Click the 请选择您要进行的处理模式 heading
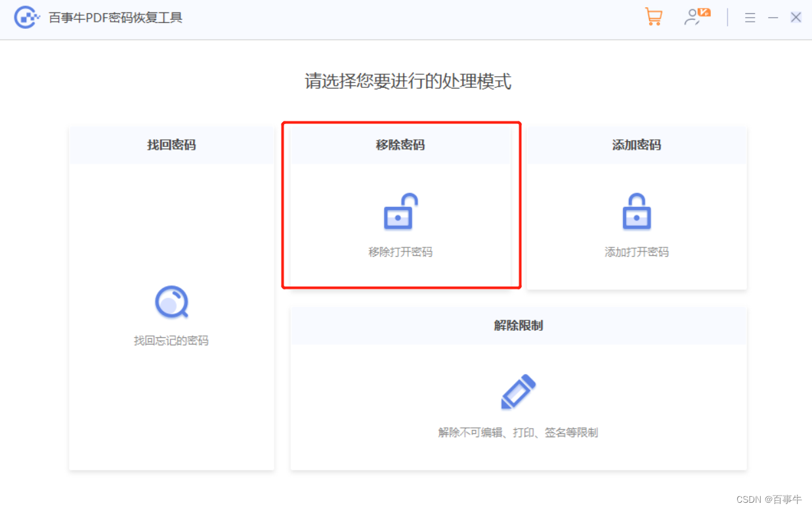 tap(408, 81)
